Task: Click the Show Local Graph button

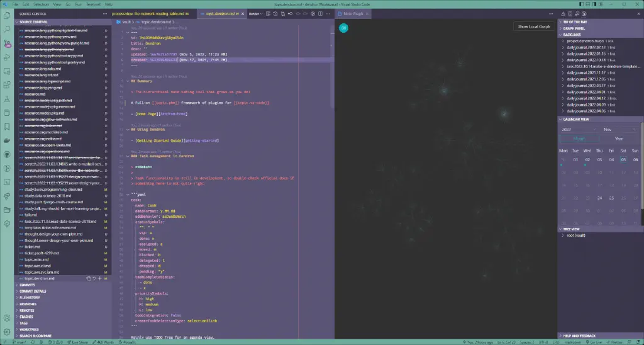Action: pyautogui.click(x=534, y=26)
